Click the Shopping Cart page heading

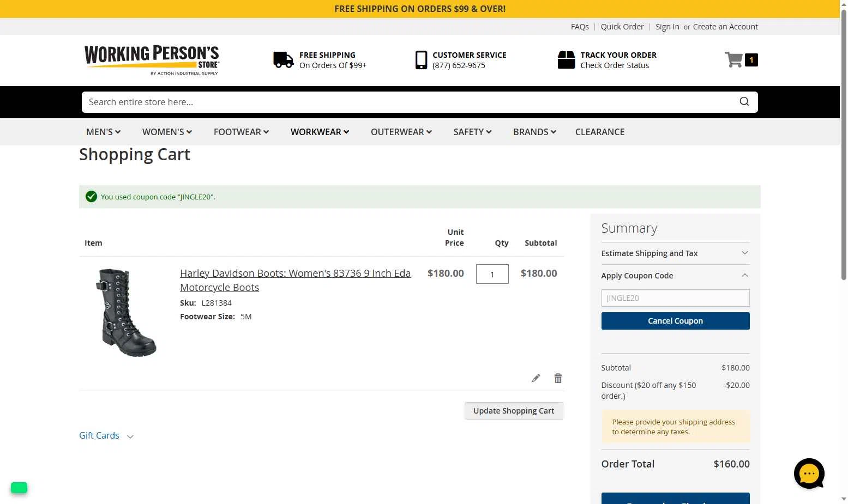tap(135, 154)
